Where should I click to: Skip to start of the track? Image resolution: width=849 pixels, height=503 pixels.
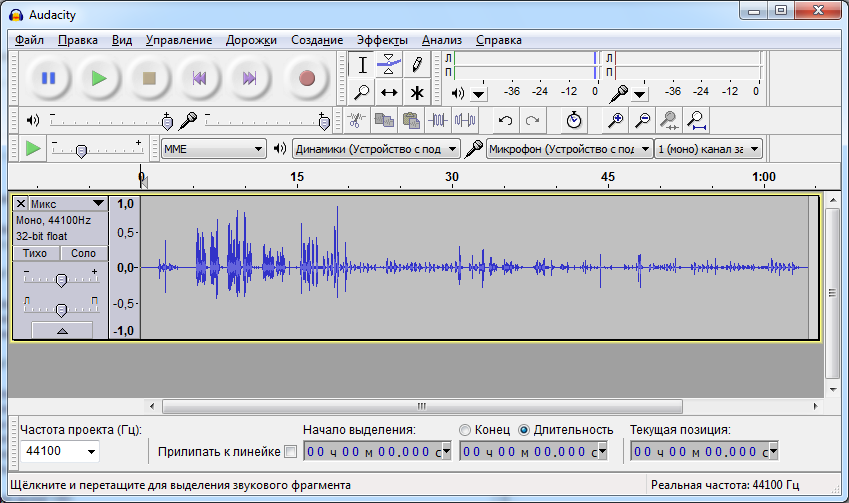click(199, 78)
